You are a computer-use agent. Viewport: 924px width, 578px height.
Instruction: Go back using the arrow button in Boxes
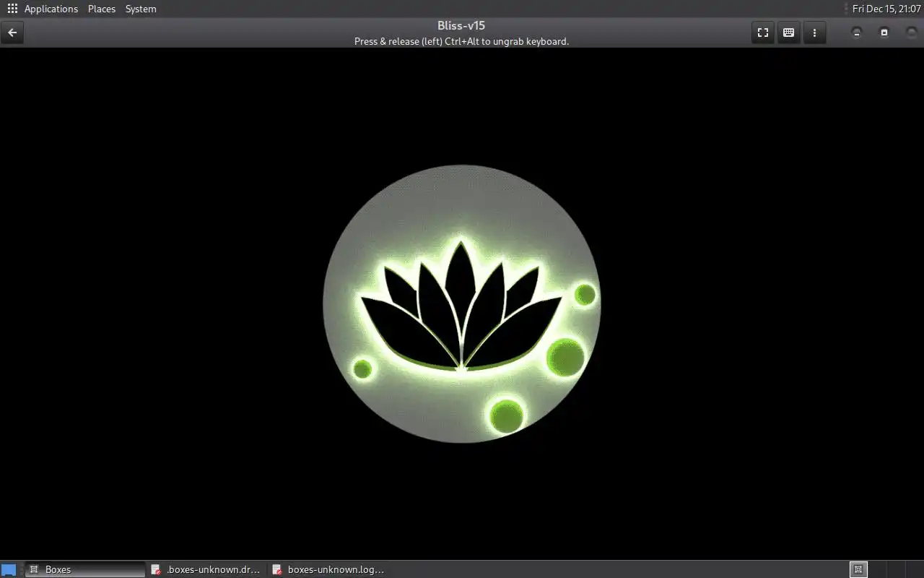pos(12,33)
